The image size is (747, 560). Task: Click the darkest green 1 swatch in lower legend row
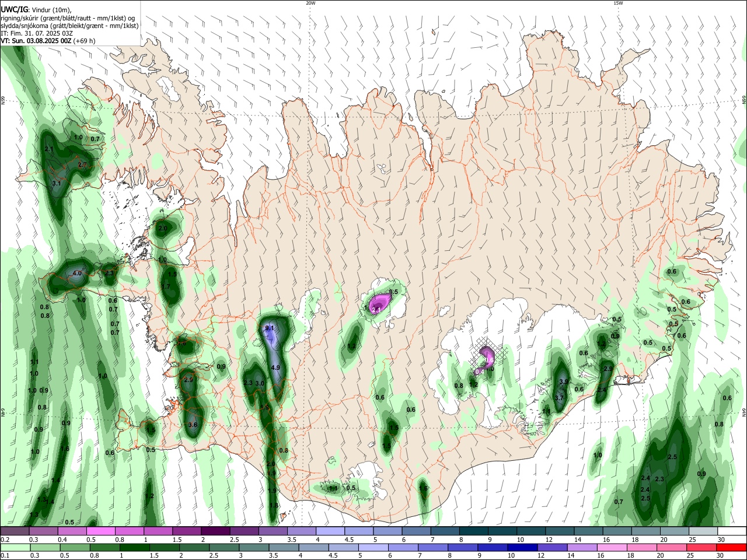[135, 547]
